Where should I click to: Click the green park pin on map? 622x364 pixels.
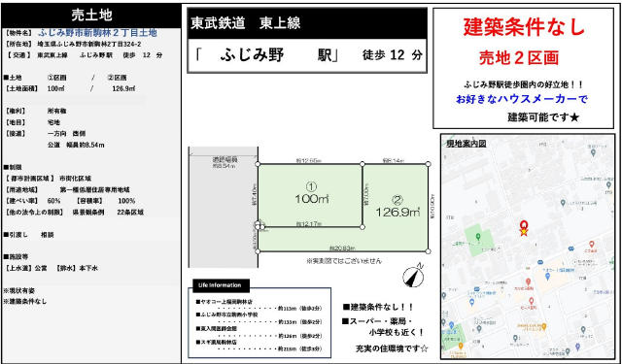click(478, 237)
